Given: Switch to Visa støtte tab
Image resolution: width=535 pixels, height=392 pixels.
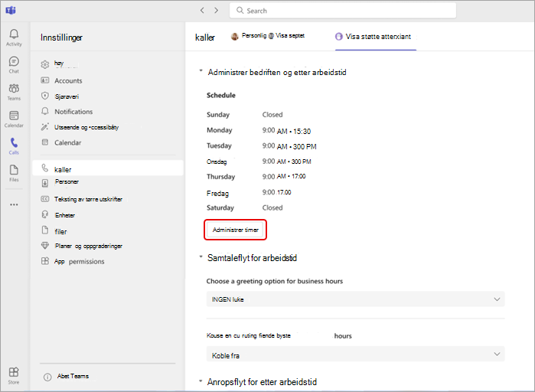Looking at the screenshot, I should pos(375,37).
